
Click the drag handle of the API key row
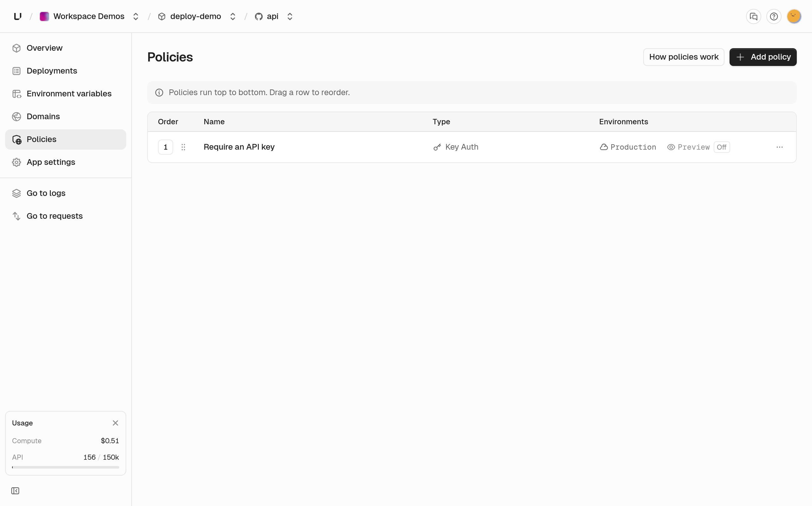pyautogui.click(x=183, y=147)
